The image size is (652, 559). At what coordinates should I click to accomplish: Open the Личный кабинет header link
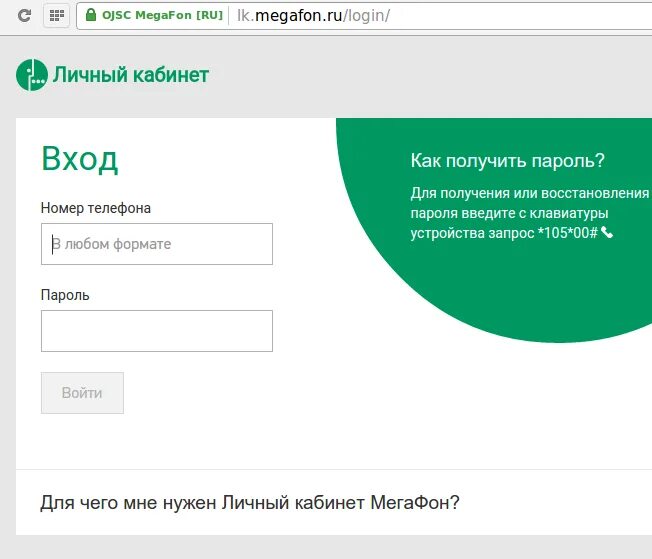(130, 75)
